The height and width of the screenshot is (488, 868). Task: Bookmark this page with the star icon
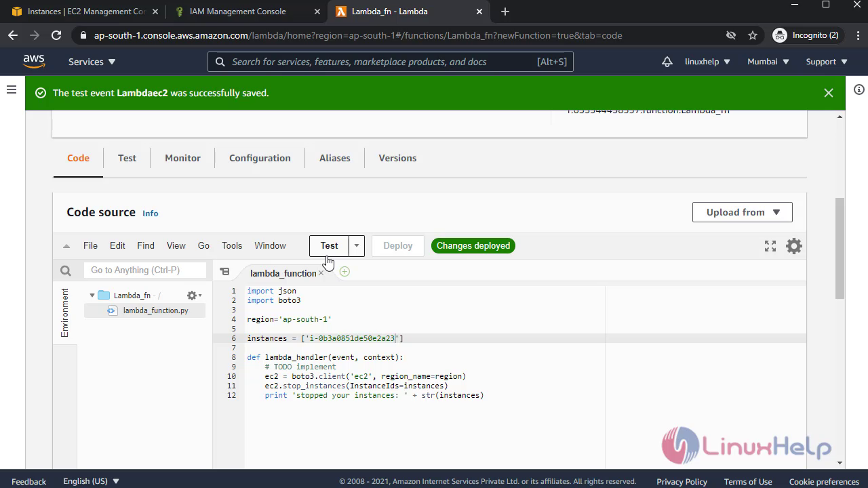(x=753, y=35)
